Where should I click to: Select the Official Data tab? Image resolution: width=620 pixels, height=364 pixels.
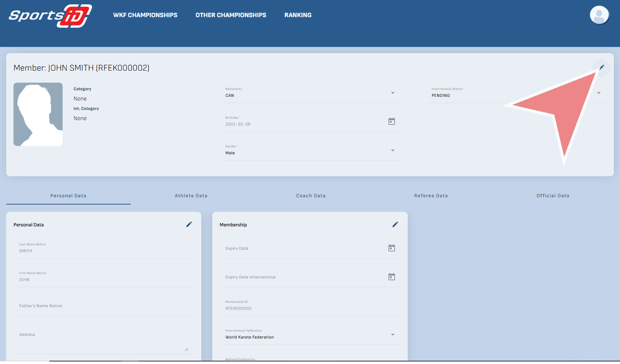[553, 196]
